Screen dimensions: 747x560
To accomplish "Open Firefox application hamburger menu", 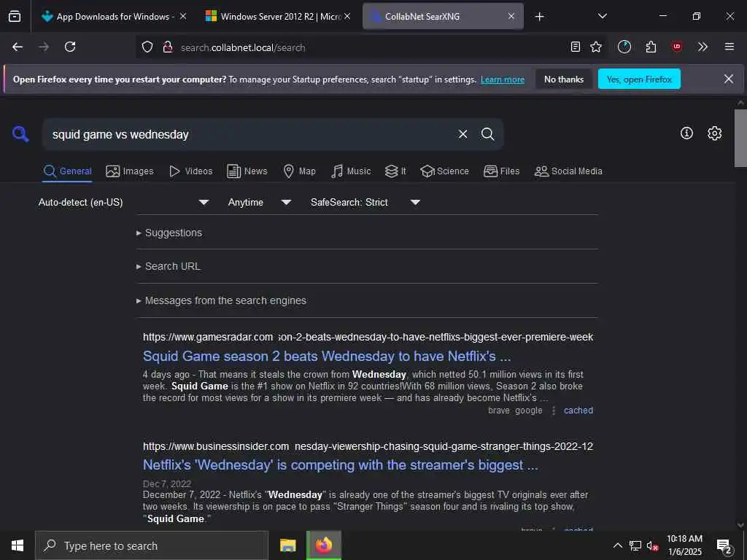I will coord(729,47).
